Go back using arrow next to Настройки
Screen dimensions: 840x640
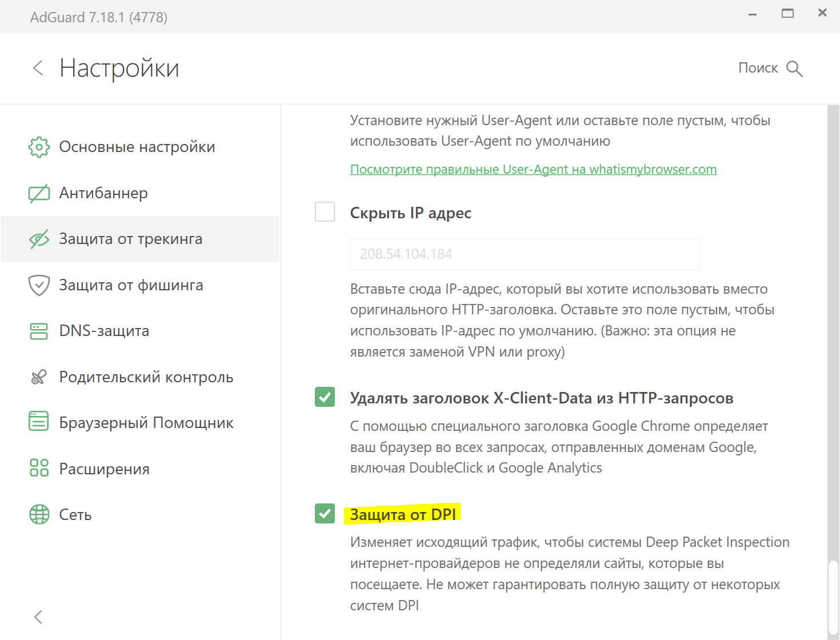pos(38,68)
